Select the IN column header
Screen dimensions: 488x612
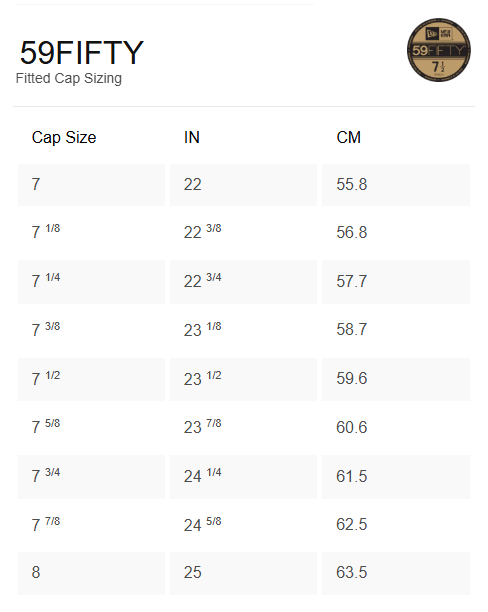point(192,137)
